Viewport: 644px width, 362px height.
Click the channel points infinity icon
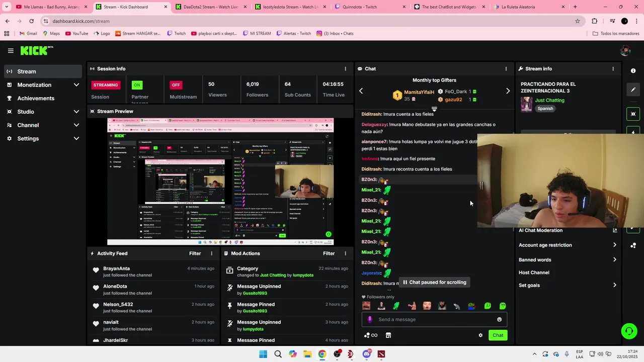click(x=371, y=335)
